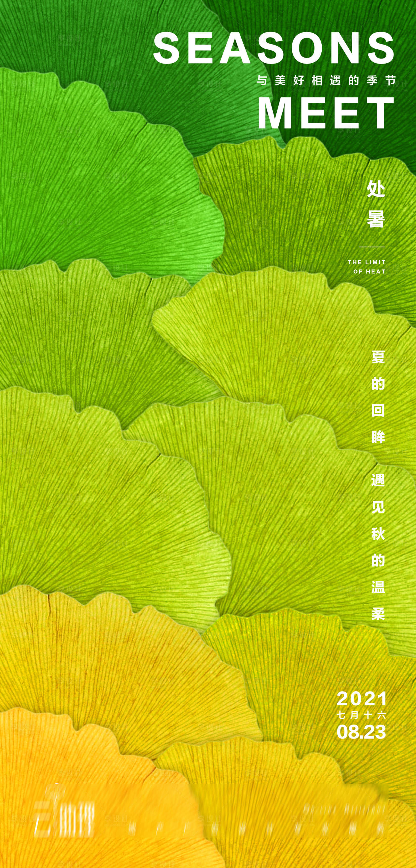
Task: Click the 处 character in the title
Action: click(376, 189)
